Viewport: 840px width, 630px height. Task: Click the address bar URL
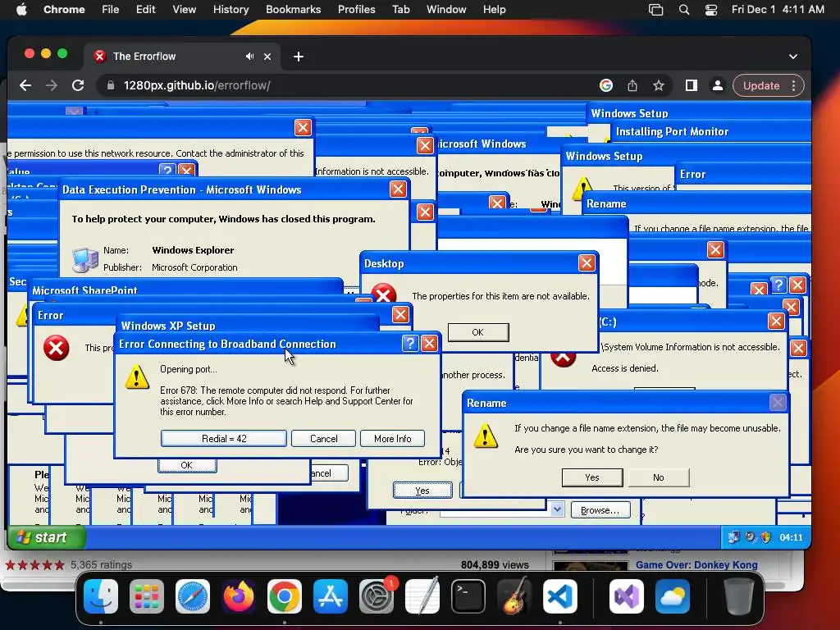pos(197,85)
